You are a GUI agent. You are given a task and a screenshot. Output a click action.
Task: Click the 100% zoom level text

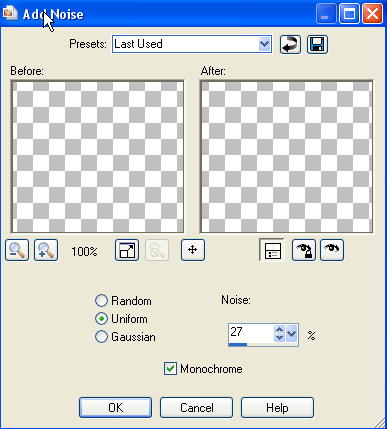(x=84, y=251)
